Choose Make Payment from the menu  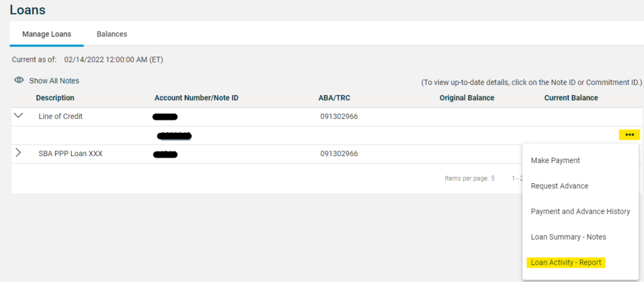pos(555,161)
